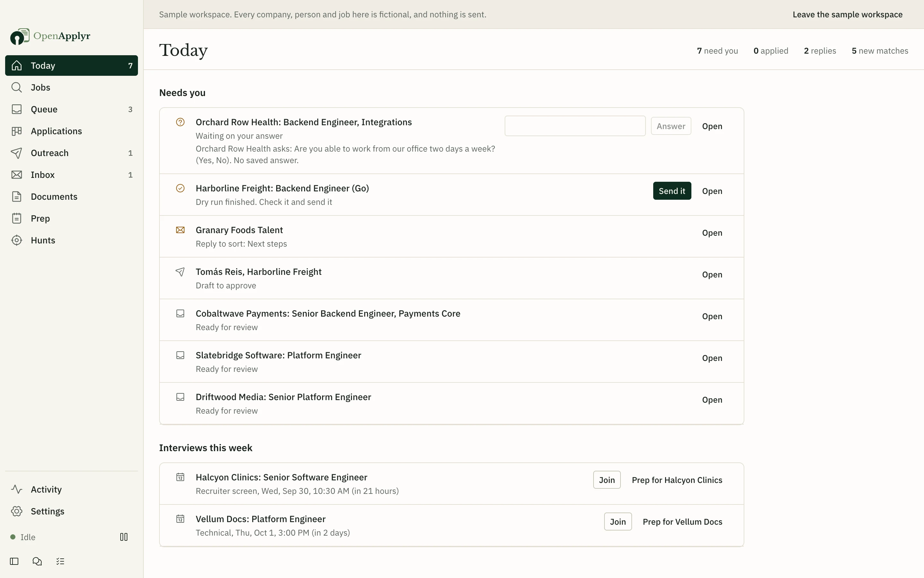Open the Tomás Reis draft

click(x=712, y=275)
